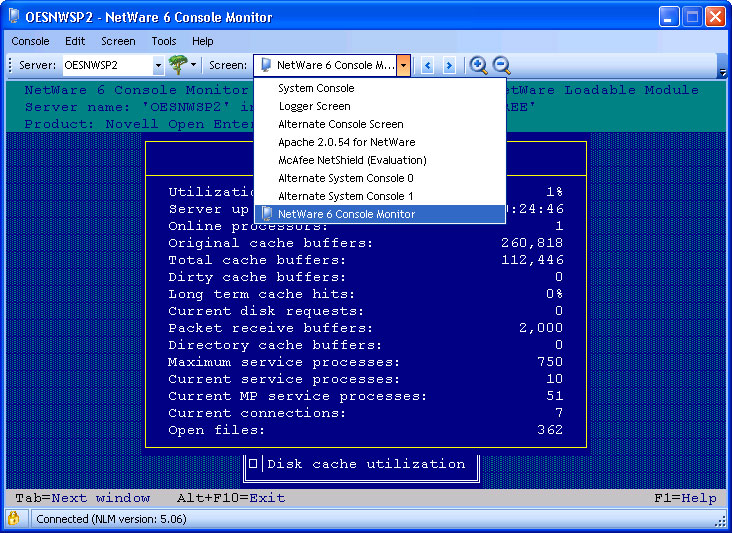Click the Current MP service processes row
The image size is (732, 533).
[x=366, y=396]
